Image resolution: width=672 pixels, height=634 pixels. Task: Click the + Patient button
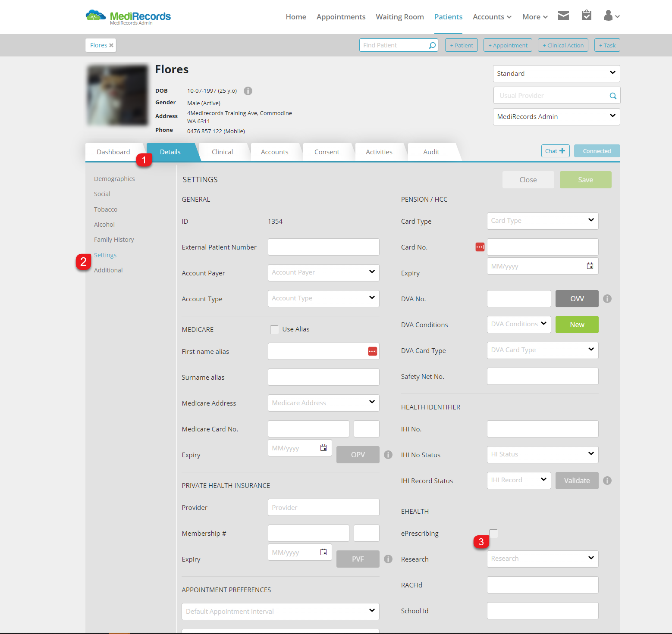[x=462, y=45]
